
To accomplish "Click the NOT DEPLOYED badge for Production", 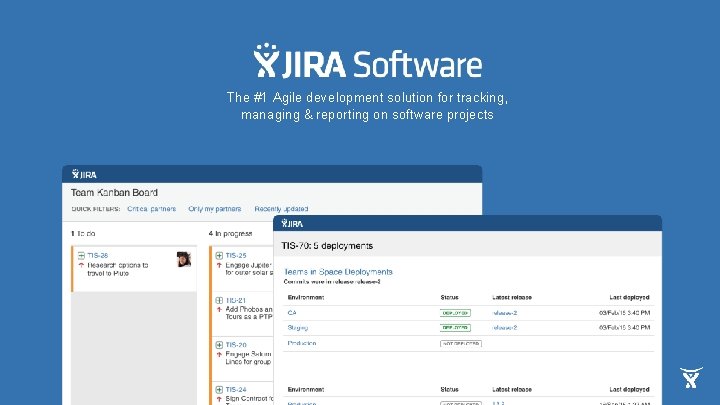I will 461,343.
